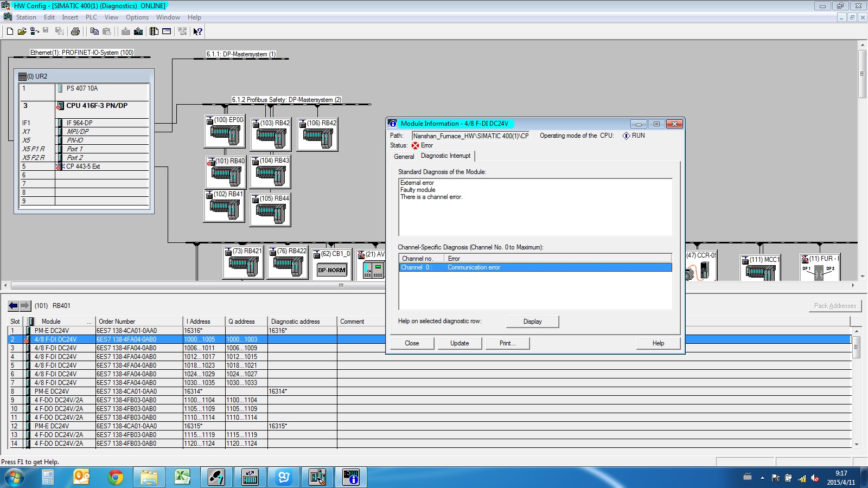Click the Path field in Module Information
868x488 pixels.
(470, 136)
